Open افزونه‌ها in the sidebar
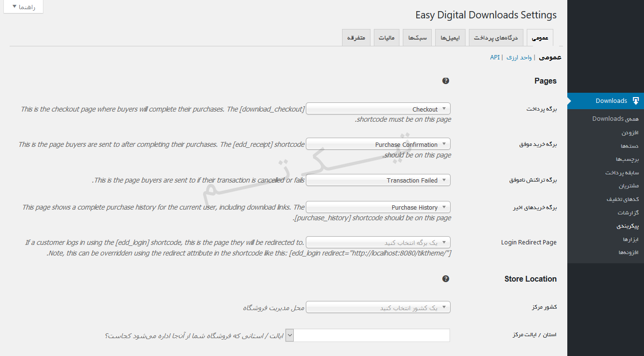Screen dimensions: 644x356 628,252
